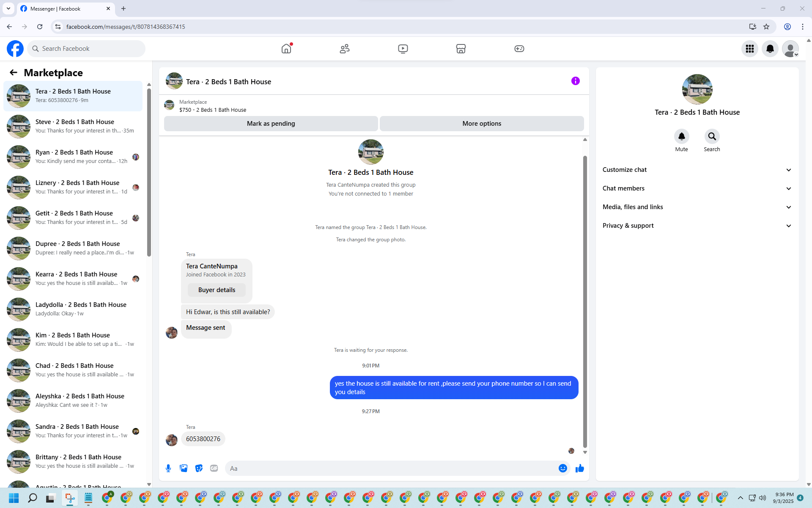
Task: Open the Video (Watch) icon
Action: click(x=403, y=49)
